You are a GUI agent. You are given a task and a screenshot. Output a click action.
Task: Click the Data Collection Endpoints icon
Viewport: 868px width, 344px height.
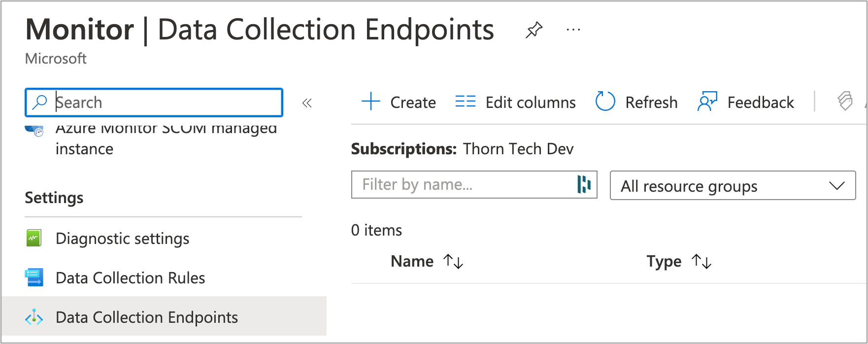34,317
